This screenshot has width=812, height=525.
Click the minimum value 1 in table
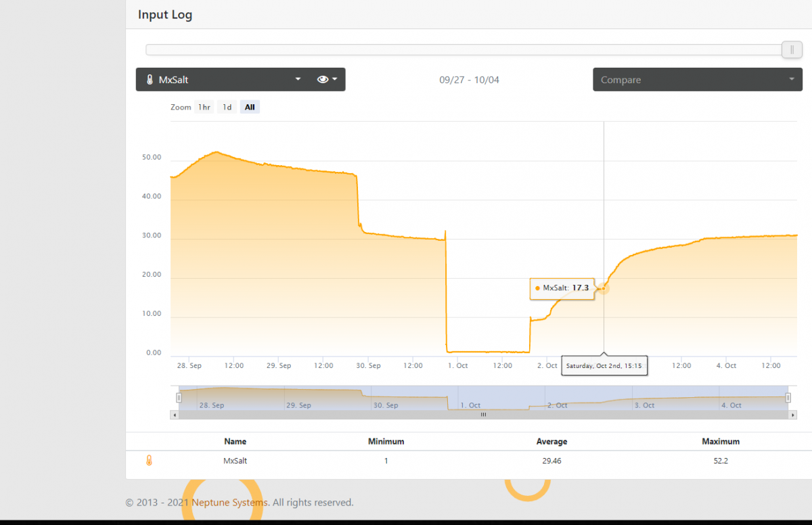point(386,461)
